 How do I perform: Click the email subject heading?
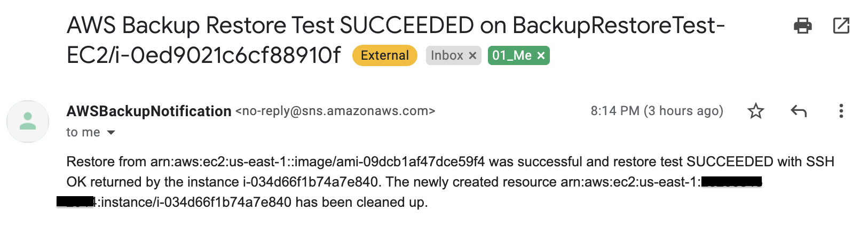tap(395, 40)
